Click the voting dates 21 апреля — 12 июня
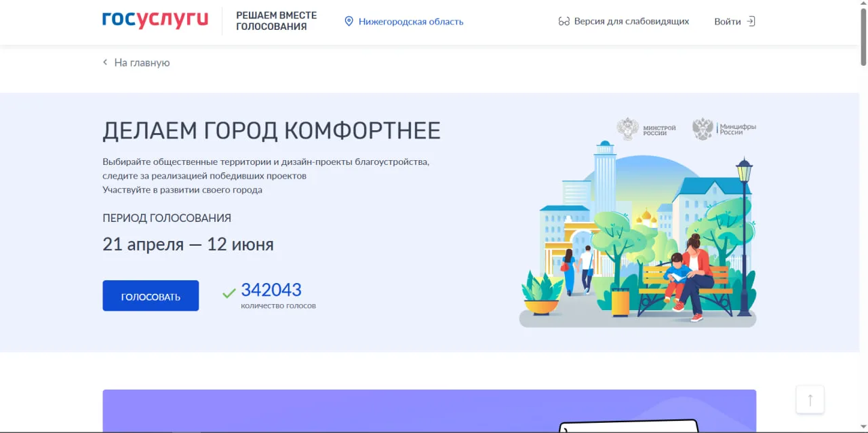 pyautogui.click(x=188, y=244)
